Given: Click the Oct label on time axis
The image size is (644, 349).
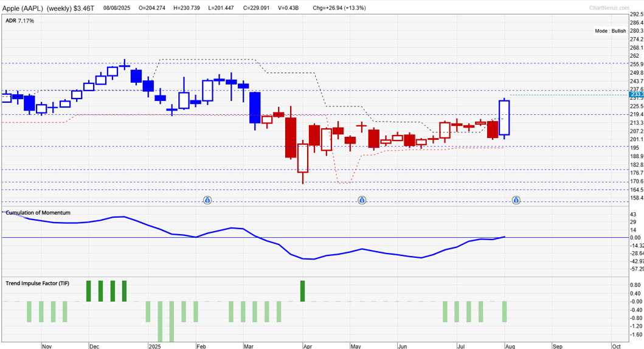Looking at the screenshot, I should pos(616,346).
